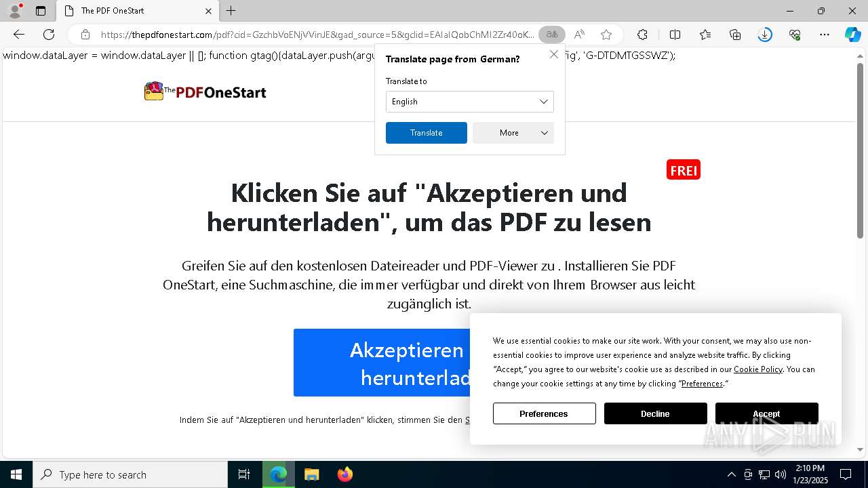Screen dimensions: 868x488
Task: Expand the Translate to language dropdown
Action: pyautogui.click(x=470, y=102)
